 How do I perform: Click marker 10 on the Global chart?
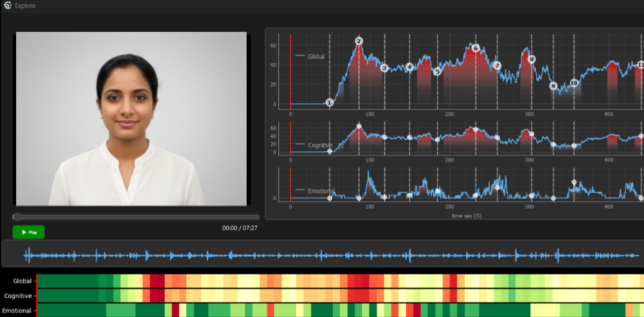(573, 83)
